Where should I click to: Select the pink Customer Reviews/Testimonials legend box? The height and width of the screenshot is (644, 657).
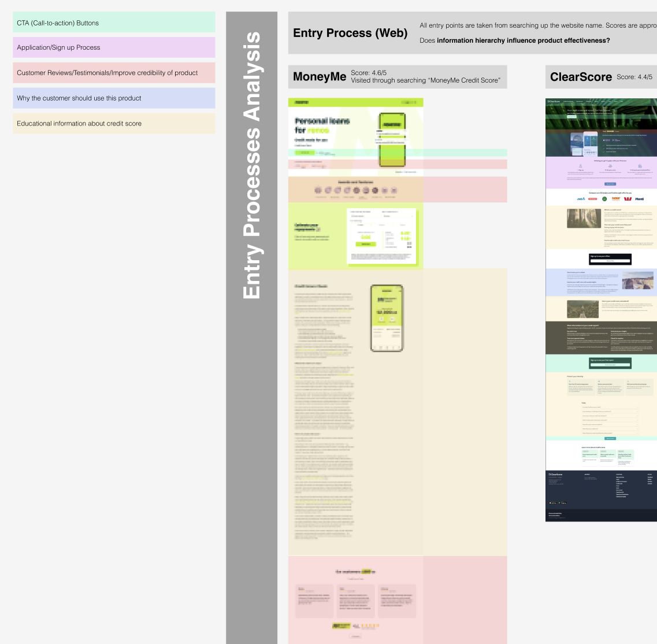point(114,72)
